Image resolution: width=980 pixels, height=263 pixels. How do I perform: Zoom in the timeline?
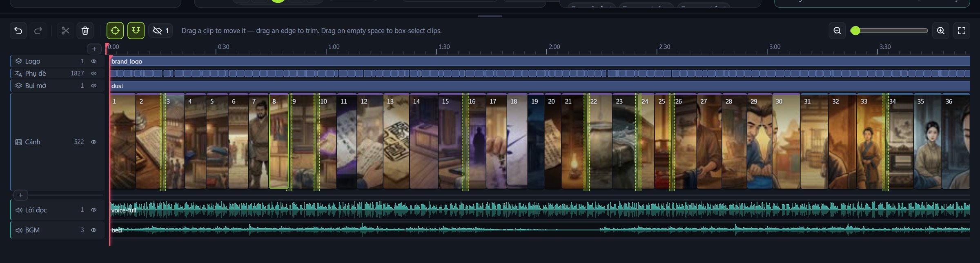pos(941,31)
